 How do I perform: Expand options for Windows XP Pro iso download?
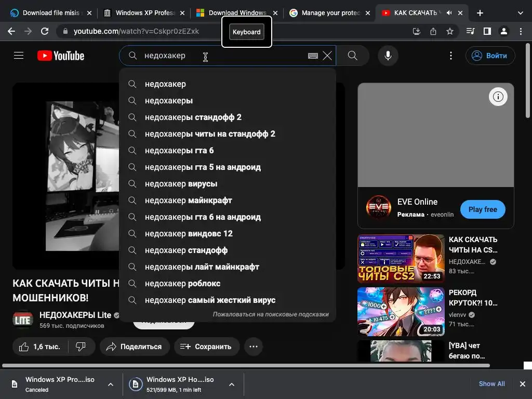click(111, 384)
